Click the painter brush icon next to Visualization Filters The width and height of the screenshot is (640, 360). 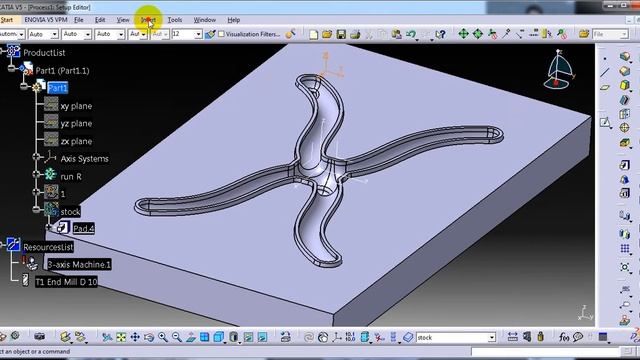tap(210, 35)
